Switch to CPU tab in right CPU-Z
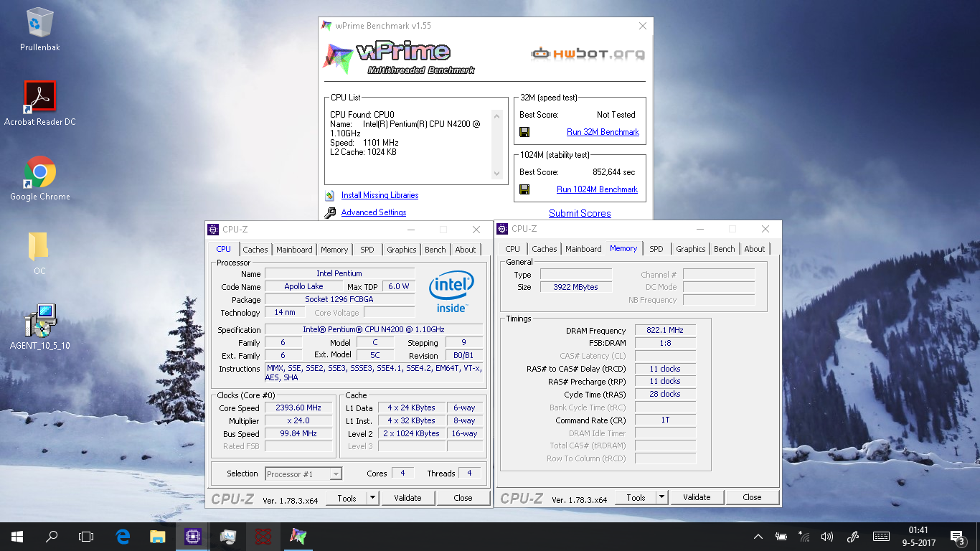The height and width of the screenshot is (551, 980). pos(512,249)
